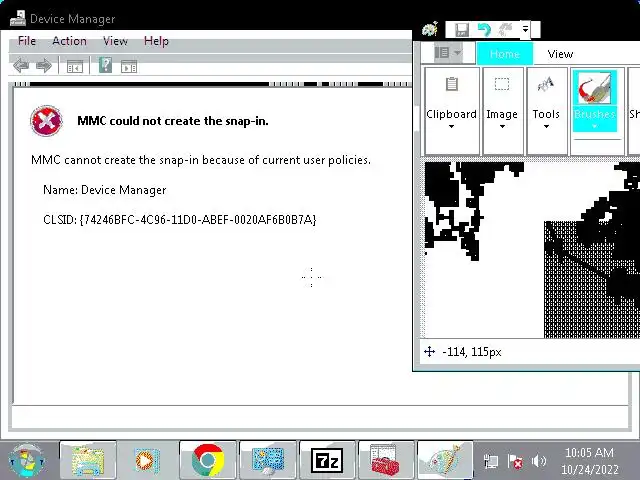The width and height of the screenshot is (640, 480).
Task: Open the Help menu in Device Manager
Action: [156, 41]
